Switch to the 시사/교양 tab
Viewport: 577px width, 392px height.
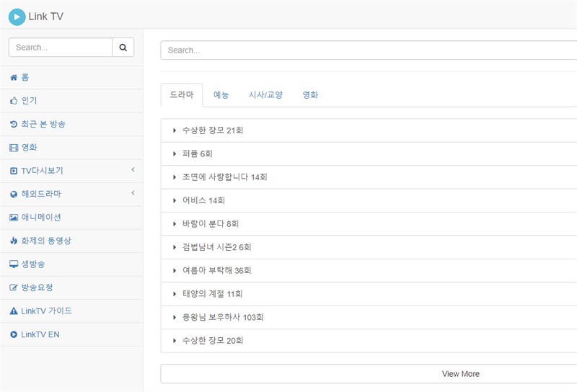pos(265,95)
